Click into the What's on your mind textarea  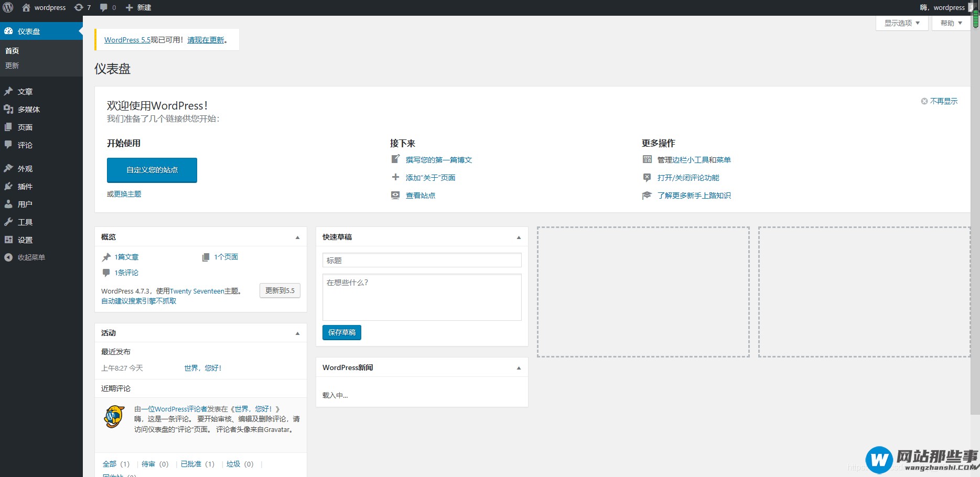pos(422,297)
